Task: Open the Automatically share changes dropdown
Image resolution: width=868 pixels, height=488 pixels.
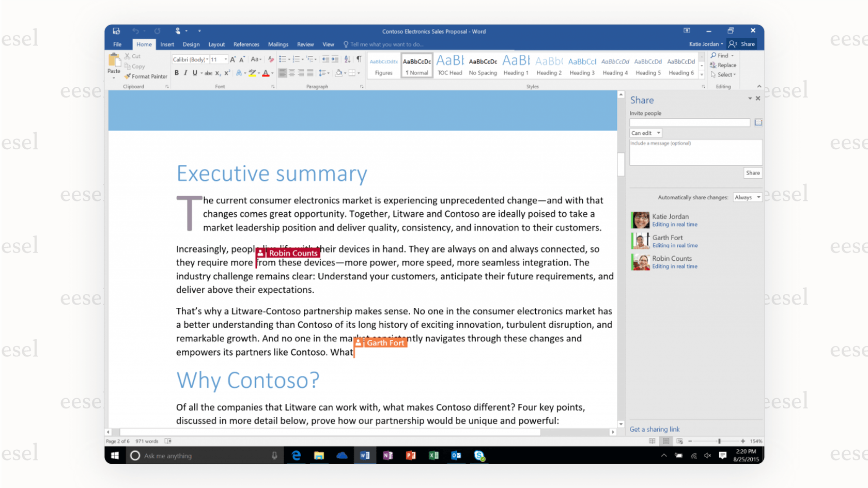Action: click(747, 197)
